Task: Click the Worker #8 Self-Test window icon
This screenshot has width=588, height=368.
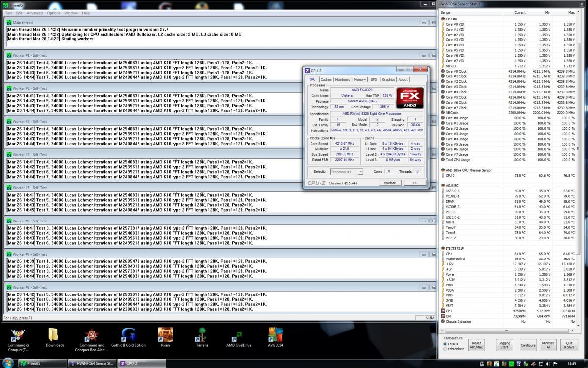Action: pyautogui.click(x=9, y=287)
